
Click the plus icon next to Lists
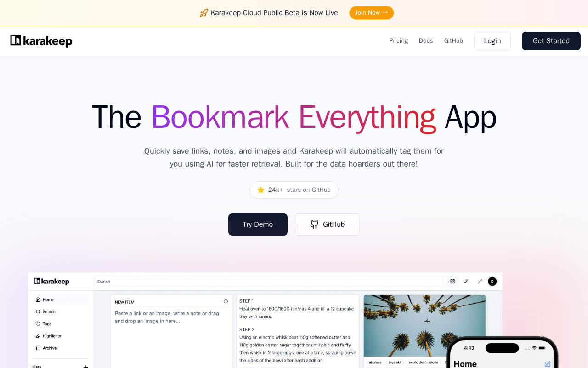pyautogui.click(x=86, y=366)
